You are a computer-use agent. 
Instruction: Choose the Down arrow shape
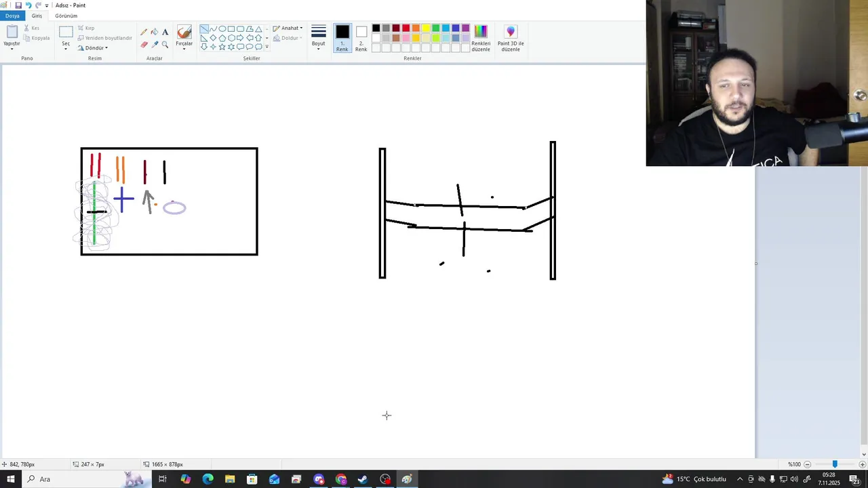(204, 47)
